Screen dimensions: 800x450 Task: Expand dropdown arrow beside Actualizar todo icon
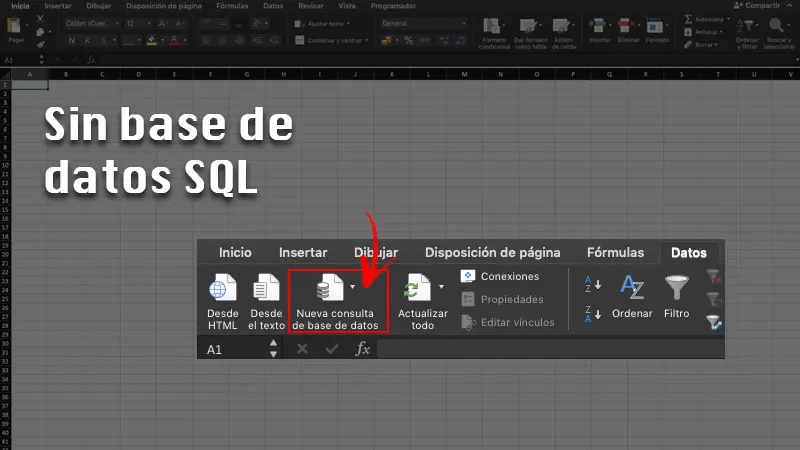(x=441, y=287)
